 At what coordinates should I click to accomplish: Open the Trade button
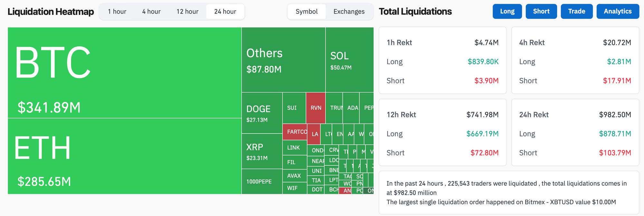tap(577, 11)
